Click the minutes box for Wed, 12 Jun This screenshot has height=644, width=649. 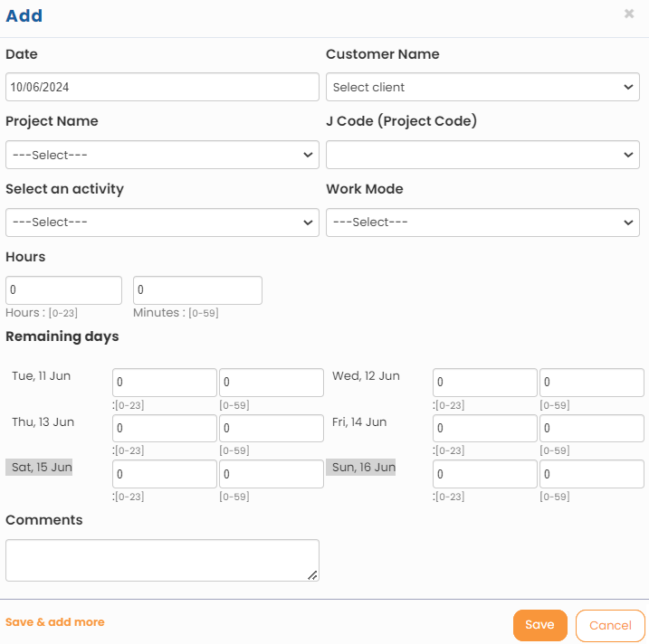[592, 383]
